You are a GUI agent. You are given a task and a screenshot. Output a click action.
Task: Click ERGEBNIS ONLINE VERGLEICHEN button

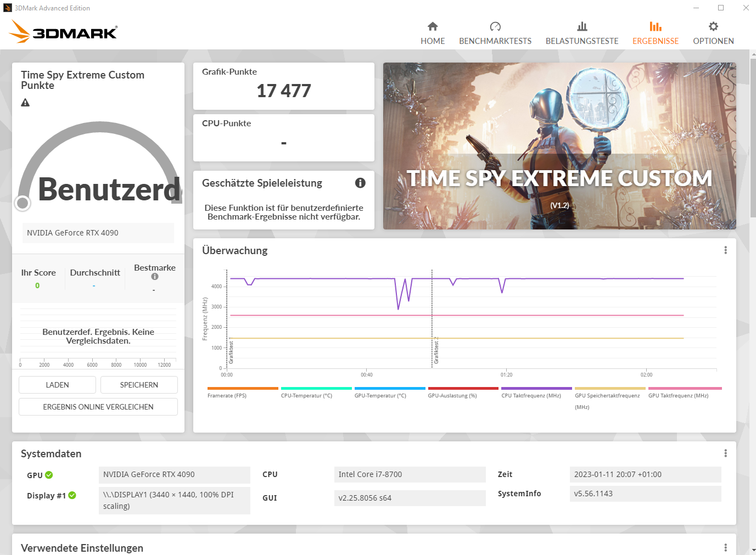[98, 407]
